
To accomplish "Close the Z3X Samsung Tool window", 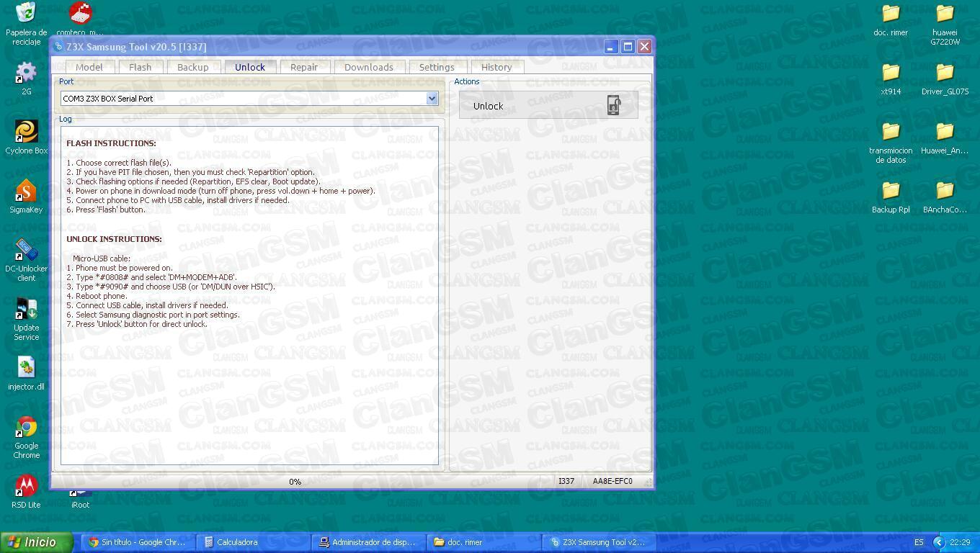I will click(x=644, y=47).
